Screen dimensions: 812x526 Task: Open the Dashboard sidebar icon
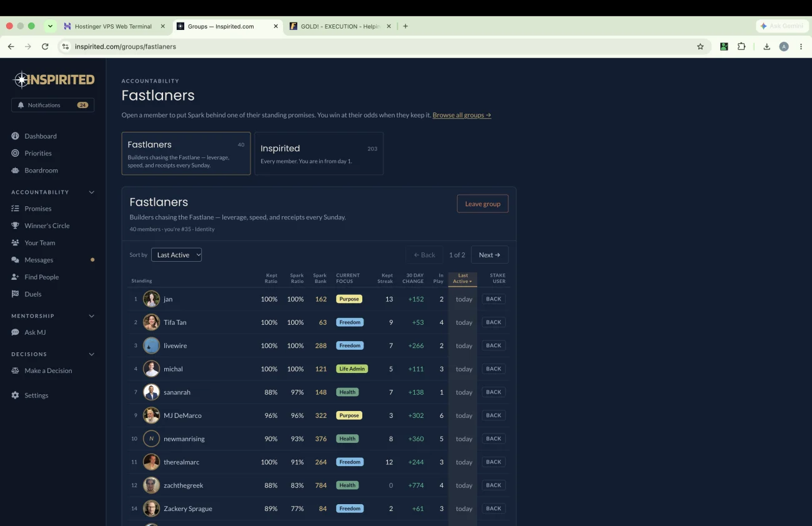tap(16, 136)
